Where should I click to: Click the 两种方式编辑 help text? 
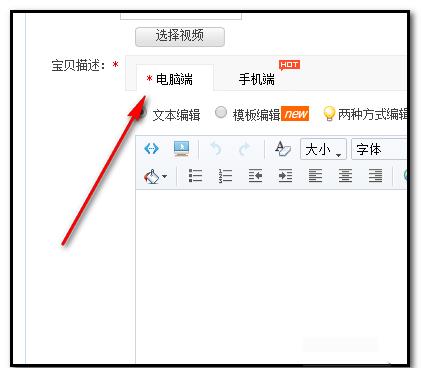pos(372,114)
